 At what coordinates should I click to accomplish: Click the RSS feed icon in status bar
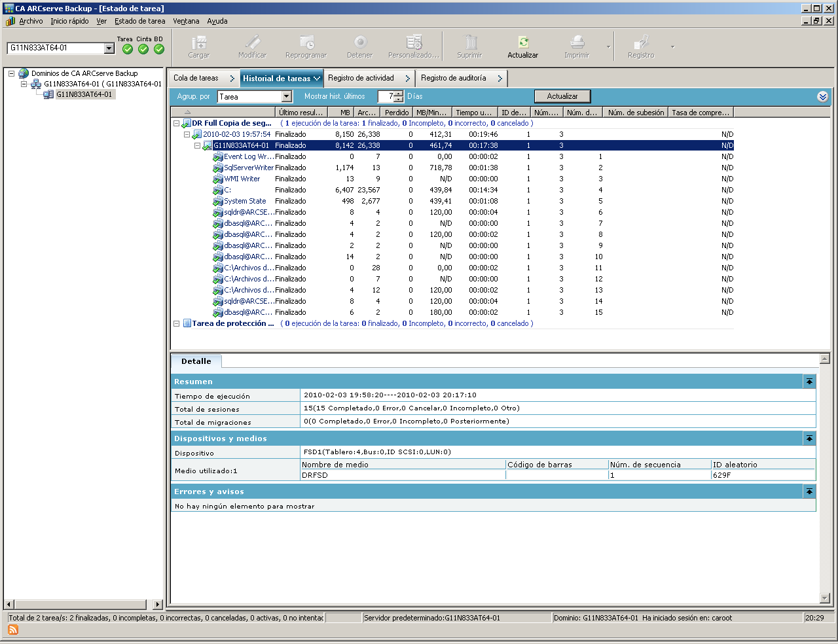point(13,630)
